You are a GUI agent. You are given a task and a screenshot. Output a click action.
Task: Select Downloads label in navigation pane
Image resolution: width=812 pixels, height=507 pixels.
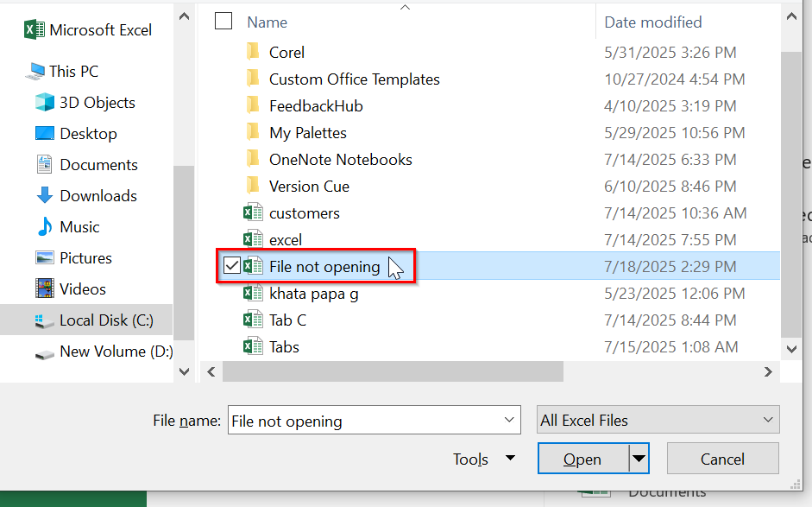point(98,196)
